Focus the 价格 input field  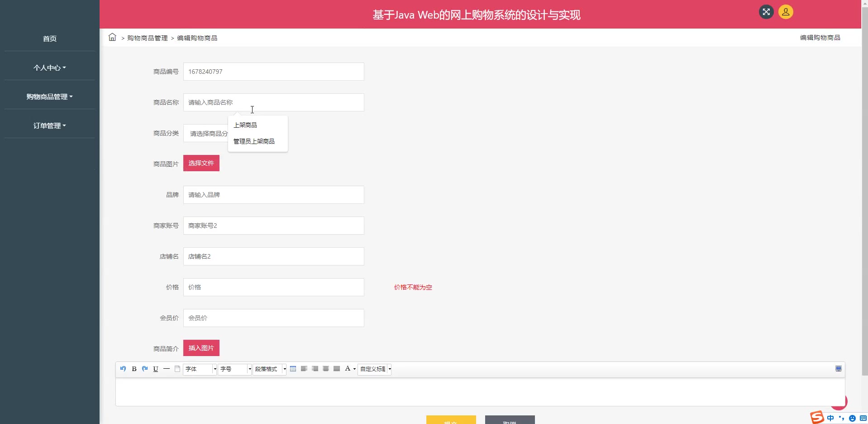pos(274,287)
